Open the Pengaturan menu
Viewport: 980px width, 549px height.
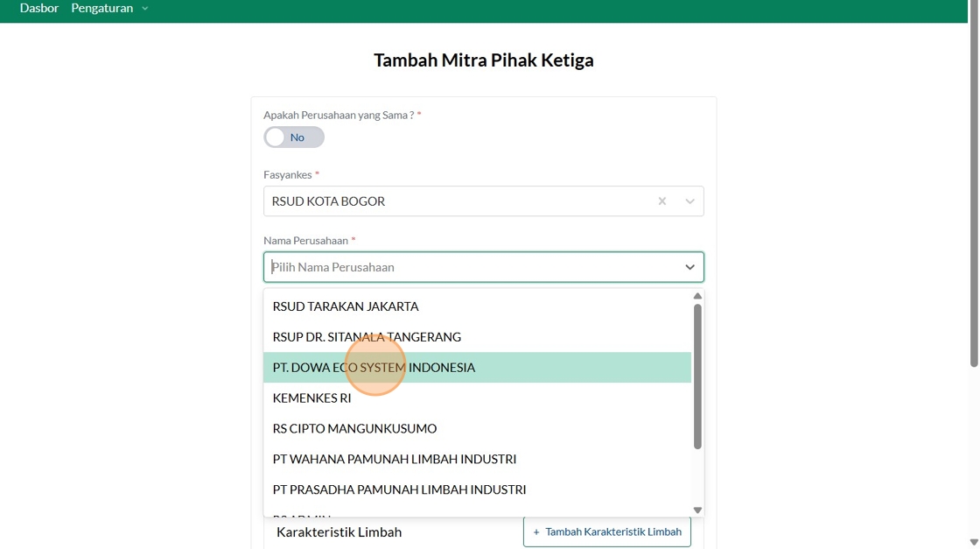101,8
